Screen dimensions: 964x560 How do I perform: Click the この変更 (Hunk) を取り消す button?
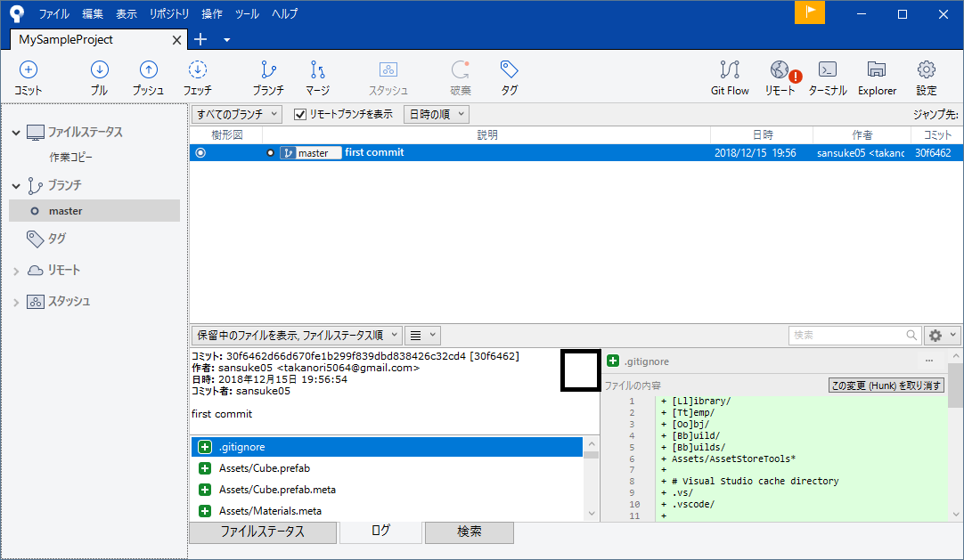coord(886,383)
